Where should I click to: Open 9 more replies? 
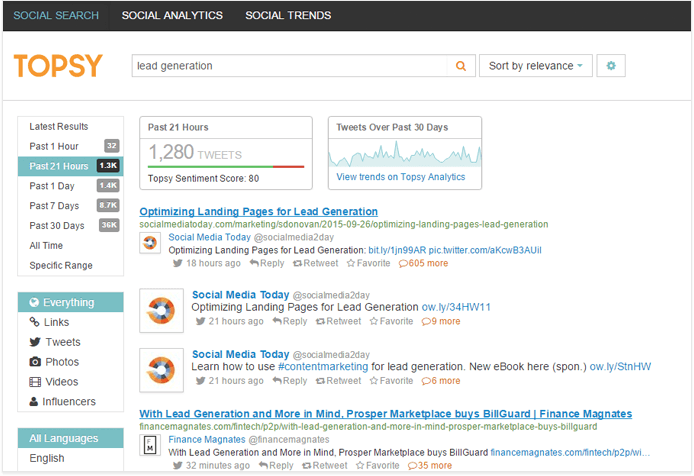pos(441,321)
